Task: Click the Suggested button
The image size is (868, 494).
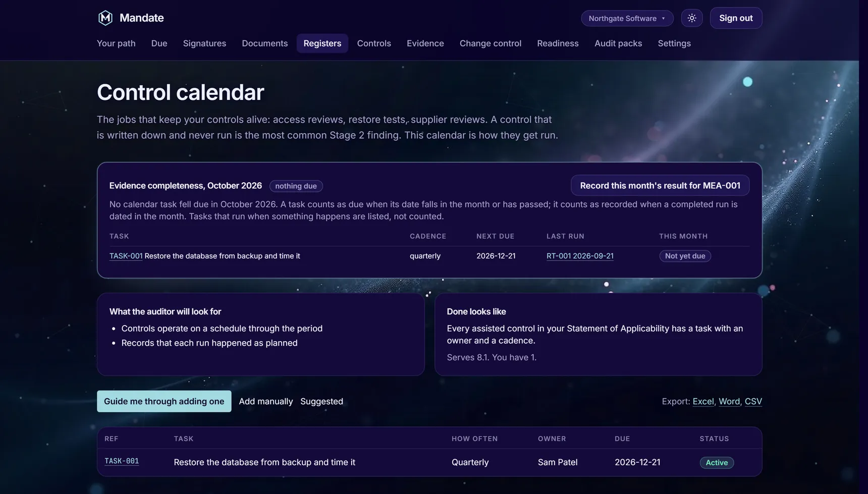Action: coord(321,401)
